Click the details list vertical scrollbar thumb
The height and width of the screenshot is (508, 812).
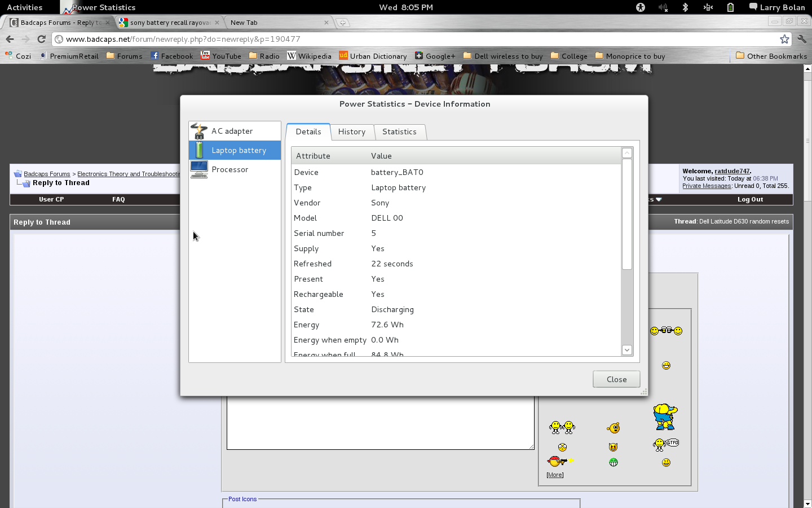627,214
